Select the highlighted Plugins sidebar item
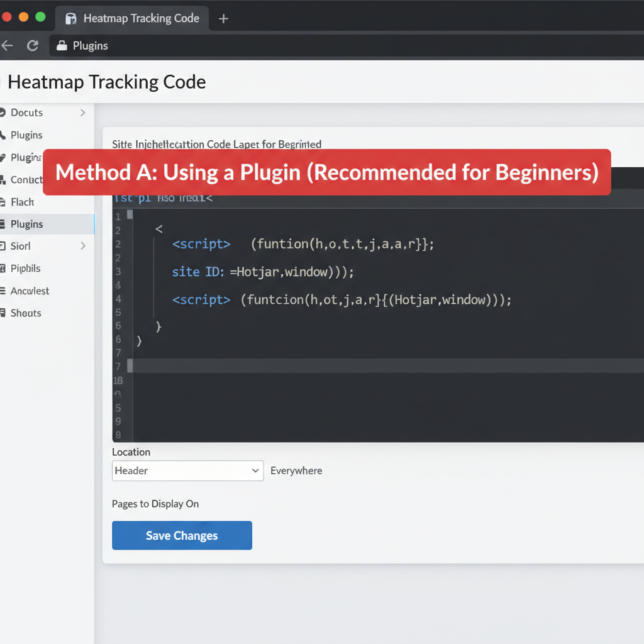 click(47, 225)
